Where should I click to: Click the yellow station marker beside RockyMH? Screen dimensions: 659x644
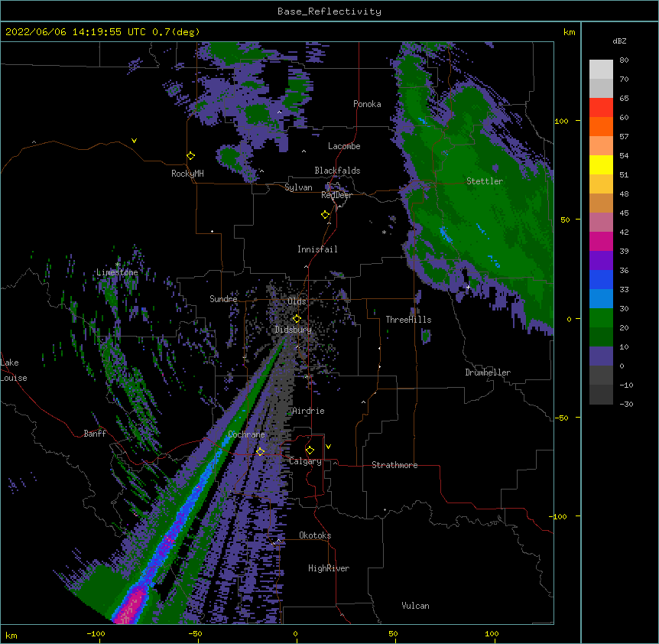pos(191,156)
